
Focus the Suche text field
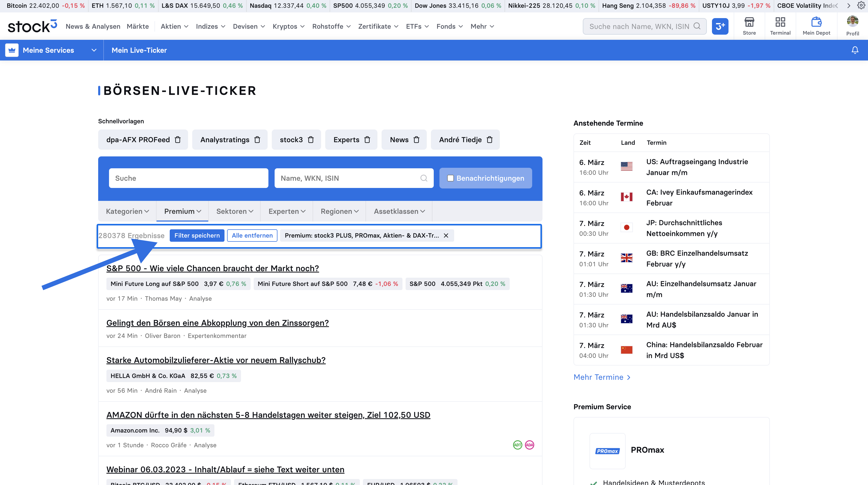point(188,178)
